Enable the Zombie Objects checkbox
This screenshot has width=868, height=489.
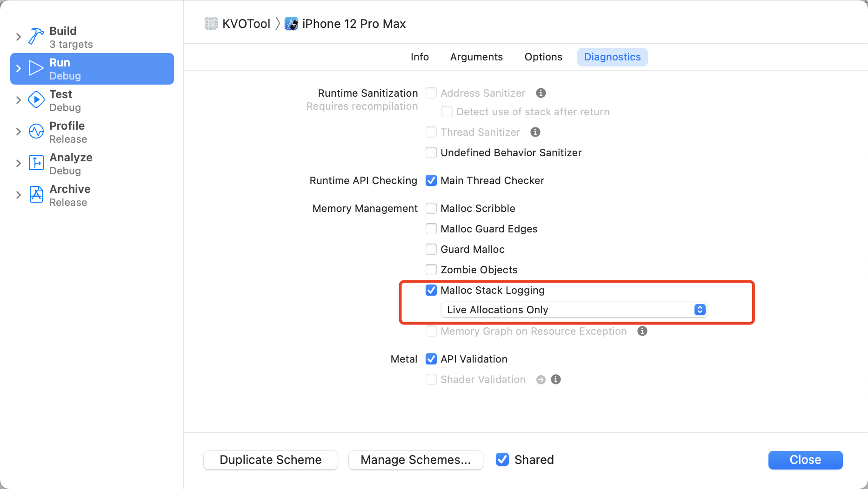click(x=431, y=270)
